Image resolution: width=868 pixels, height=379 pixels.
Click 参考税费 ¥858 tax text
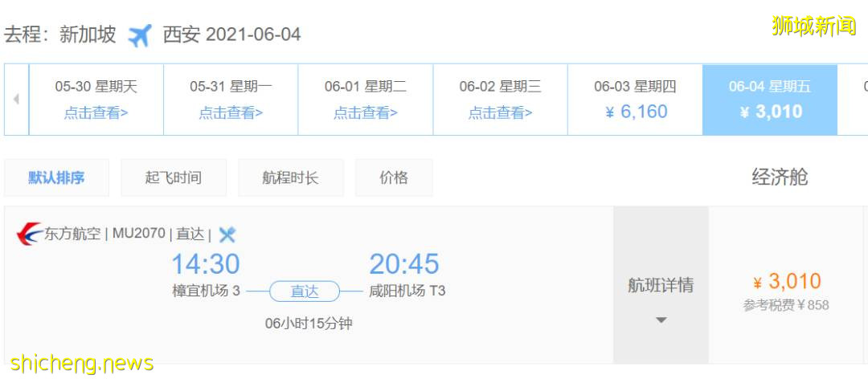[x=786, y=305]
